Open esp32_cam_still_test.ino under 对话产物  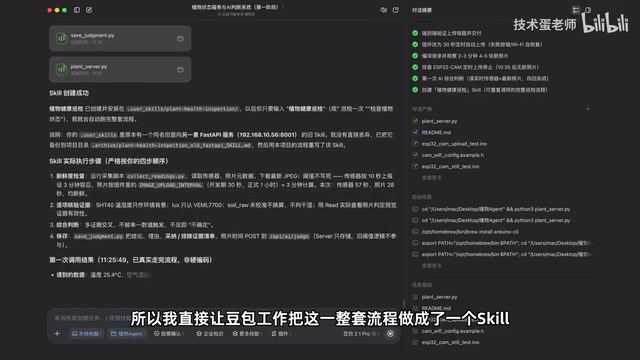[450, 166]
